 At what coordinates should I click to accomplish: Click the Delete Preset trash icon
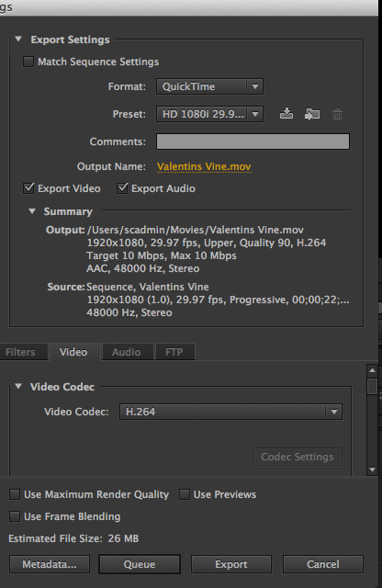coord(337,114)
